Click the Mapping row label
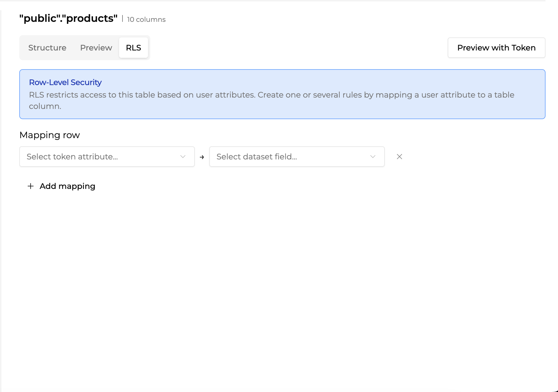Viewport: 558px width, 392px height. pyautogui.click(x=50, y=135)
